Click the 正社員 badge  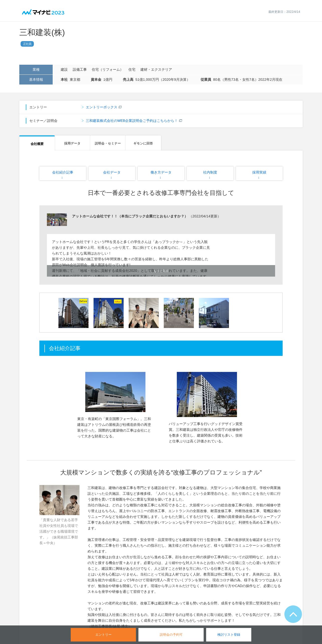click(x=27, y=44)
